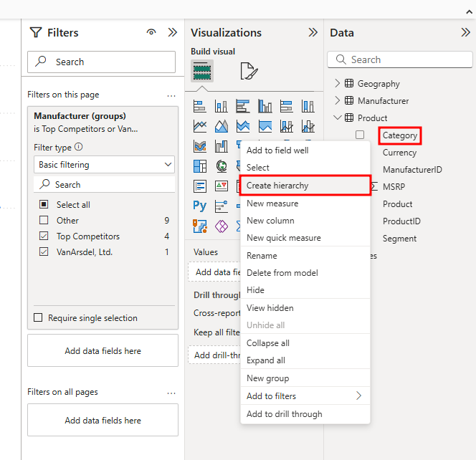The height and width of the screenshot is (460, 476).
Task: Open options for Filters on all pages
Action: tap(171, 393)
